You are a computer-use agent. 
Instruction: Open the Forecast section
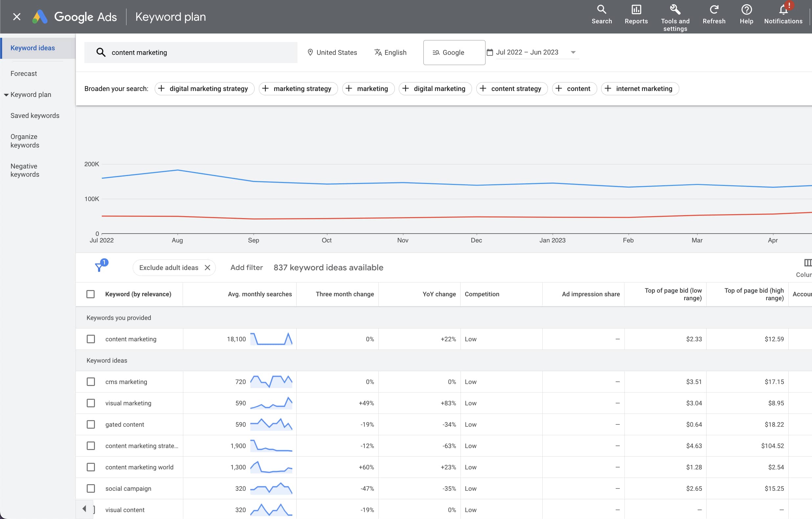23,73
